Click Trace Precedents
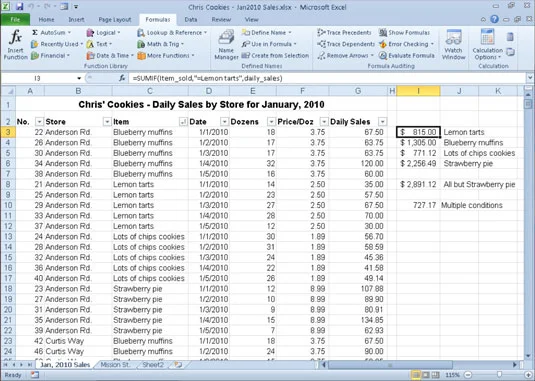 (344, 33)
